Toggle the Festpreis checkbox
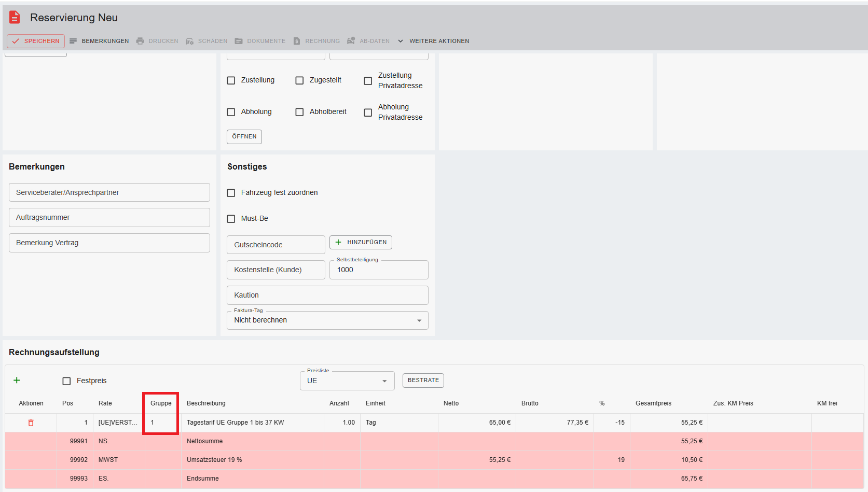 [x=66, y=381]
